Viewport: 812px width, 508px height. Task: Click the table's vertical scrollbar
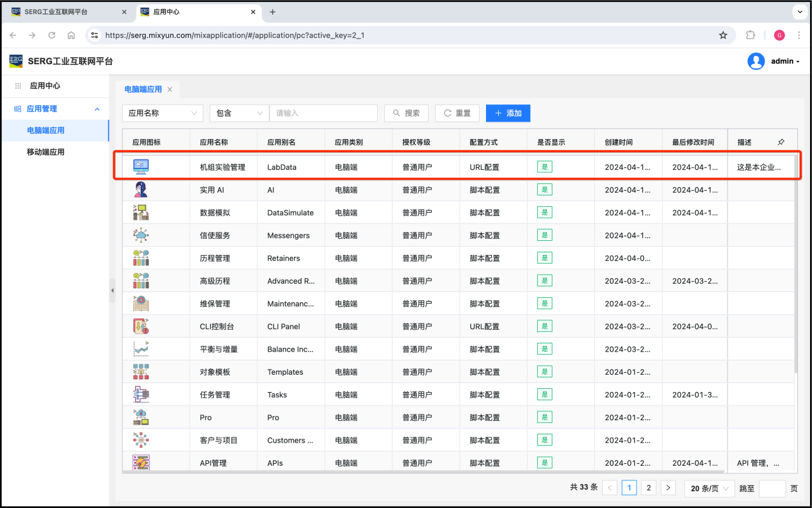click(x=796, y=269)
